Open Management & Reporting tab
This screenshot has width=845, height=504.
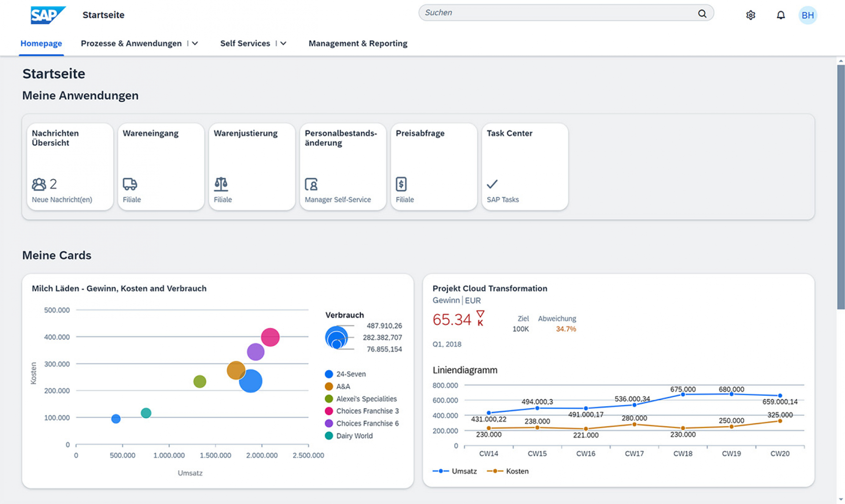pyautogui.click(x=358, y=44)
